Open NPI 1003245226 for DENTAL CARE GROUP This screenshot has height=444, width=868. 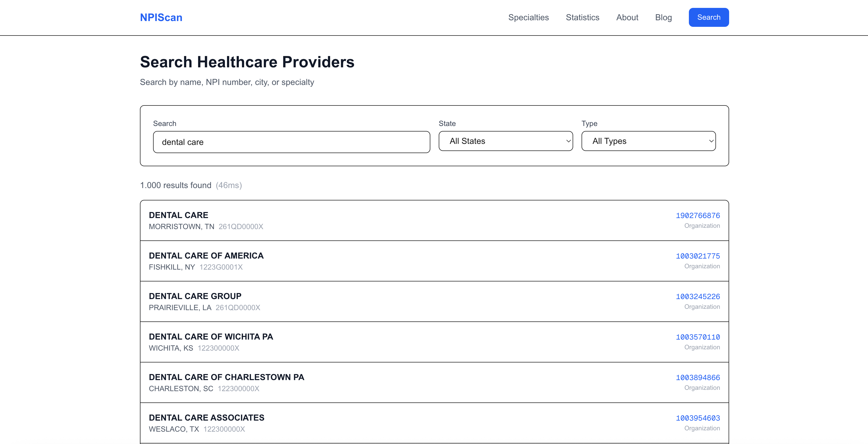tap(698, 296)
